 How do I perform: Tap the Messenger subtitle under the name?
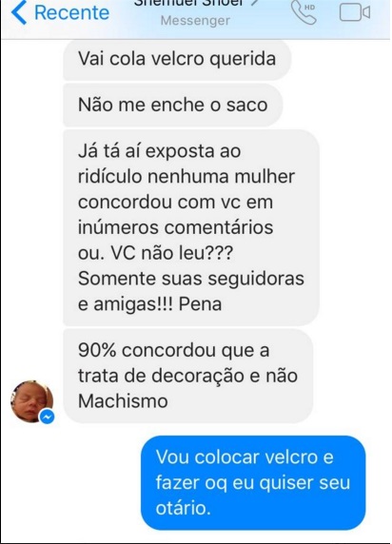195,21
